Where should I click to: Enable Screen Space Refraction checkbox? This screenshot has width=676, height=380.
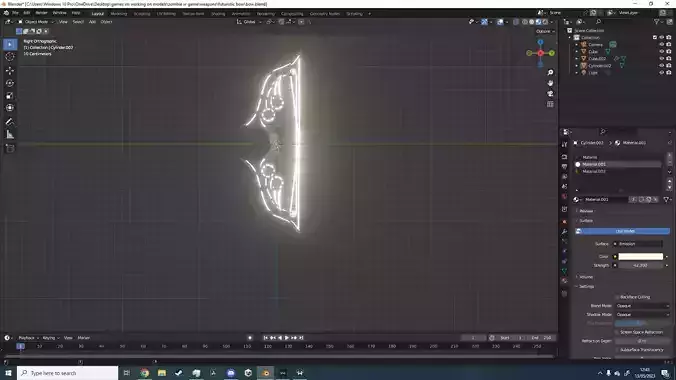[617, 332]
